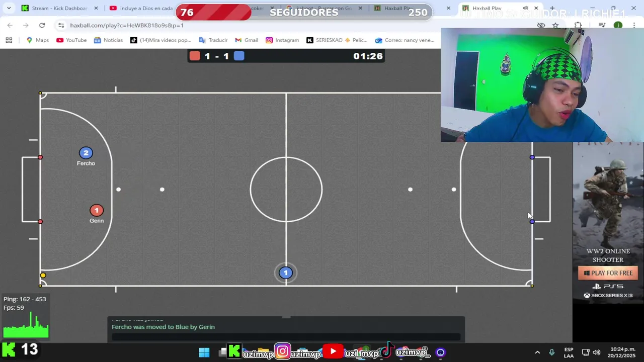Click the red team color square in scoreboard

[195, 56]
